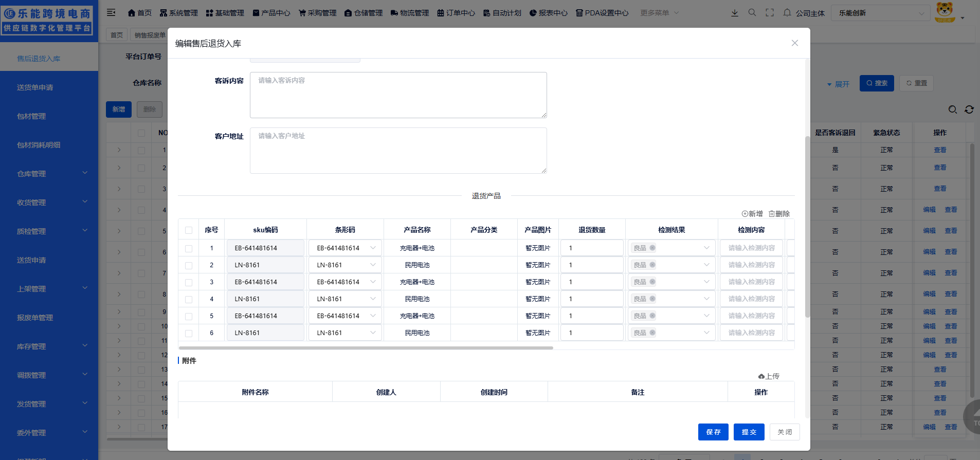
Task: Submit the form with 提交 button
Action: click(749, 432)
